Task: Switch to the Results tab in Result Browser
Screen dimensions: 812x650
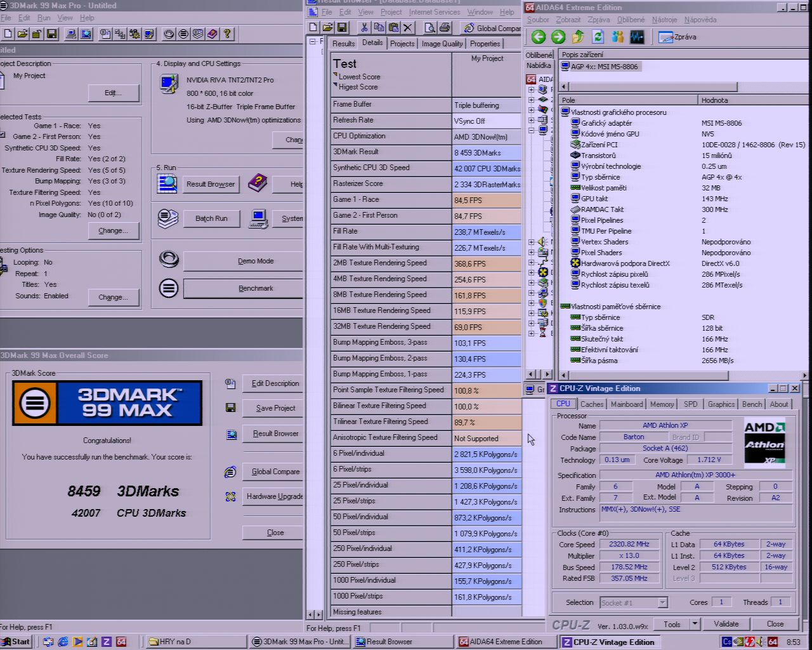Action: click(x=343, y=44)
